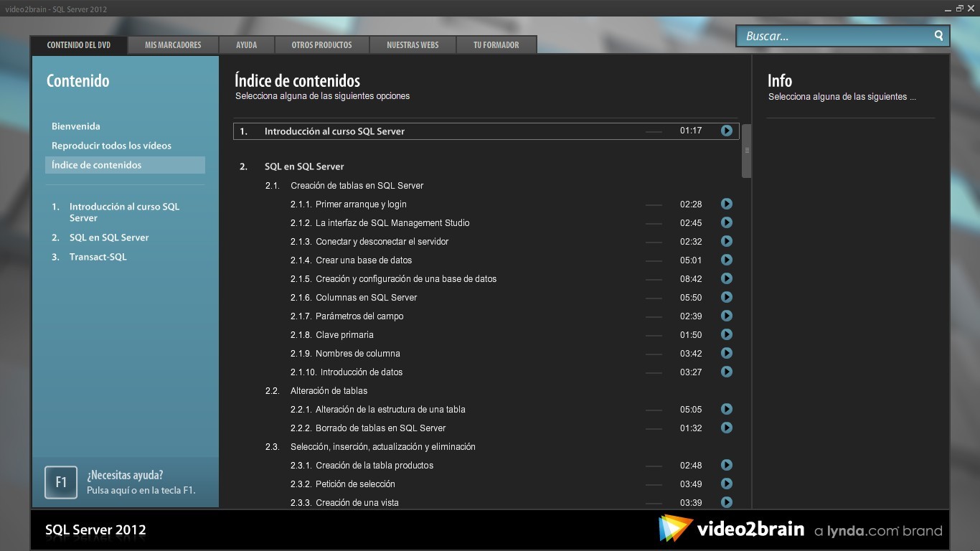
Task: Click lesson title Introducción de datos
Action: click(362, 372)
